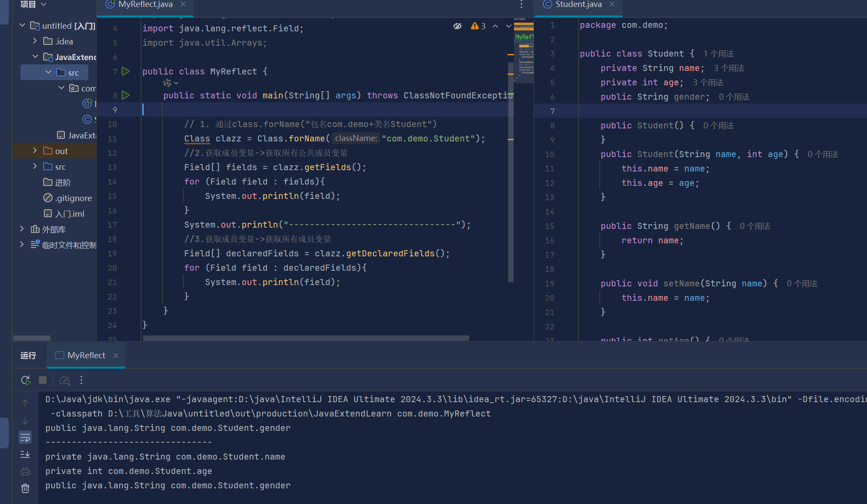This screenshot has height=504, width=867.
Task: Collapse the JavaExtendLearn module node
Action: coord(35,57)
